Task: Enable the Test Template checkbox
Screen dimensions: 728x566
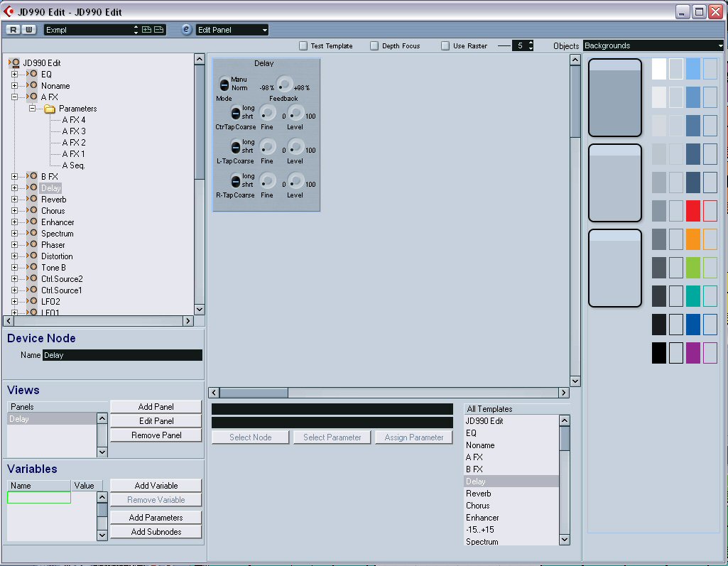Action: (x=303, y=46)
